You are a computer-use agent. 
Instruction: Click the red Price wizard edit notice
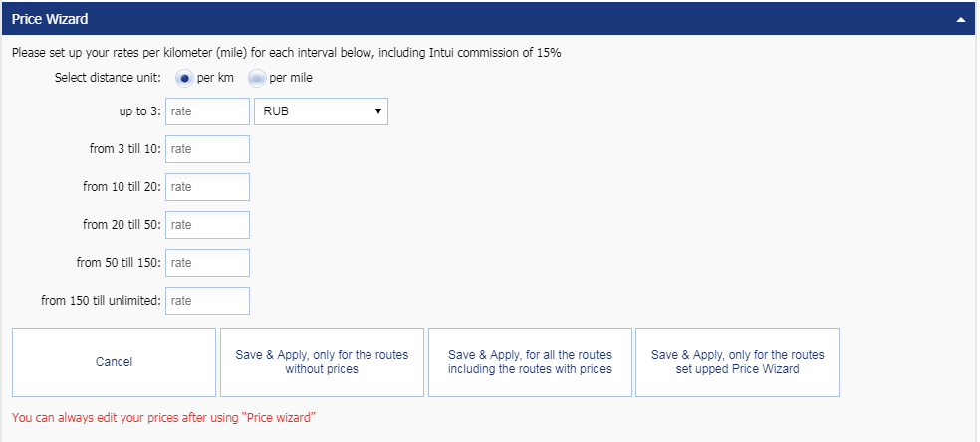pos(163,418)
